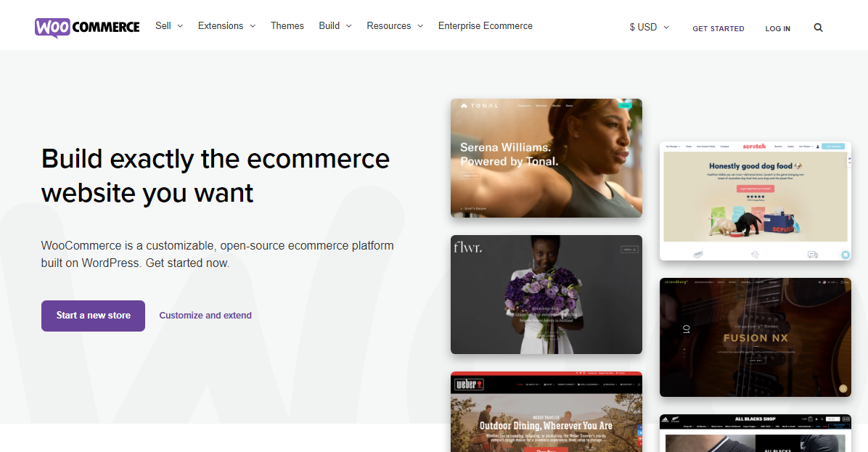Follow the Customize and extend link

[205, 316]
